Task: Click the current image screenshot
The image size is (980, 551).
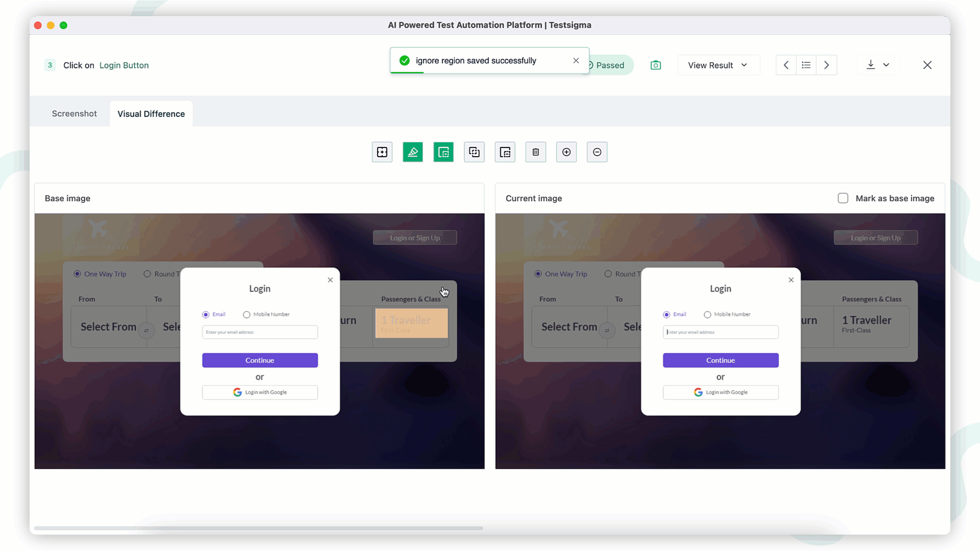Action: [x=720, y=341]
